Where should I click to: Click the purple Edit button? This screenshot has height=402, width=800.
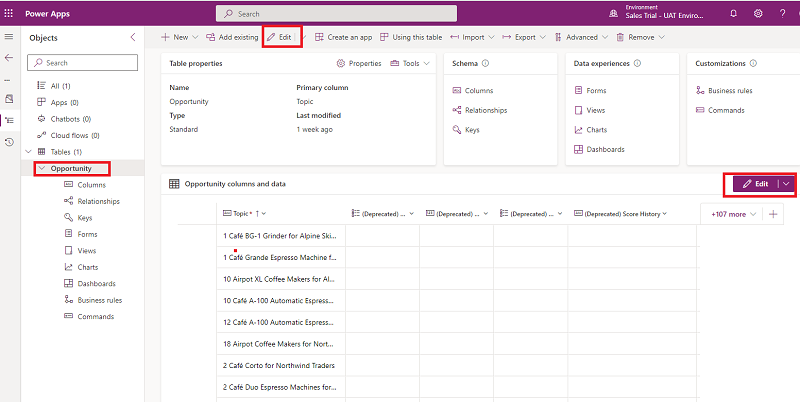coord(755,184)
